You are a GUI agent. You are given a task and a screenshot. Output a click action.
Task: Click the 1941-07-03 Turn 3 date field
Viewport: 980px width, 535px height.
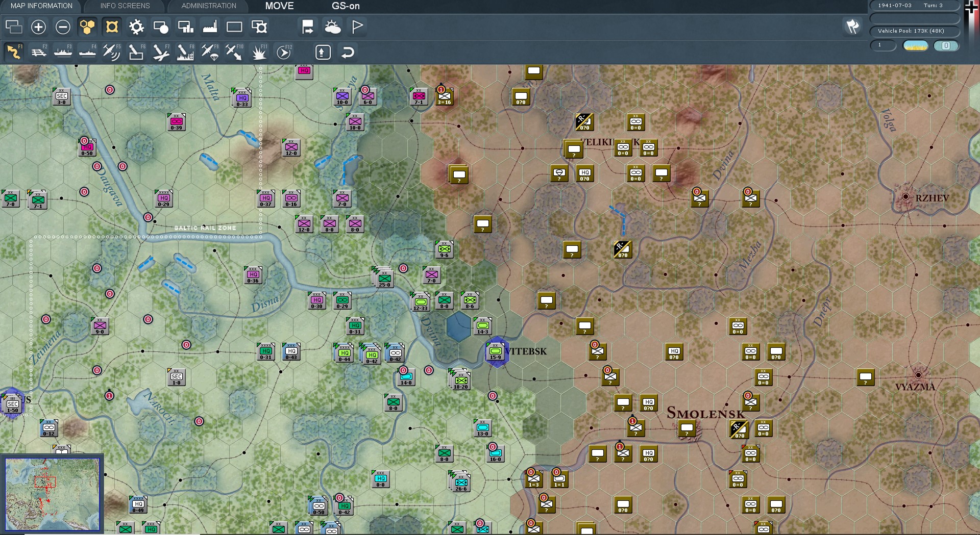point(914,6)
